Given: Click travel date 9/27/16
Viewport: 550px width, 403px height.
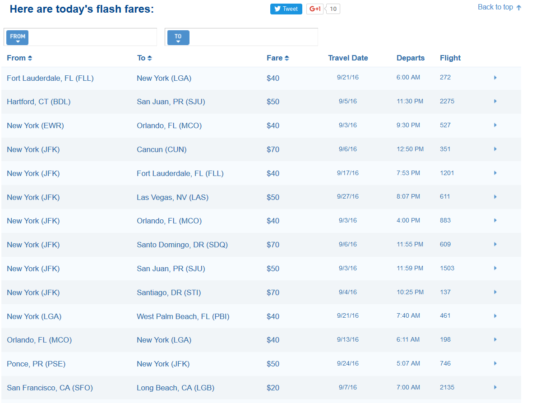Looking at the screenshot, I should [348, 196].
